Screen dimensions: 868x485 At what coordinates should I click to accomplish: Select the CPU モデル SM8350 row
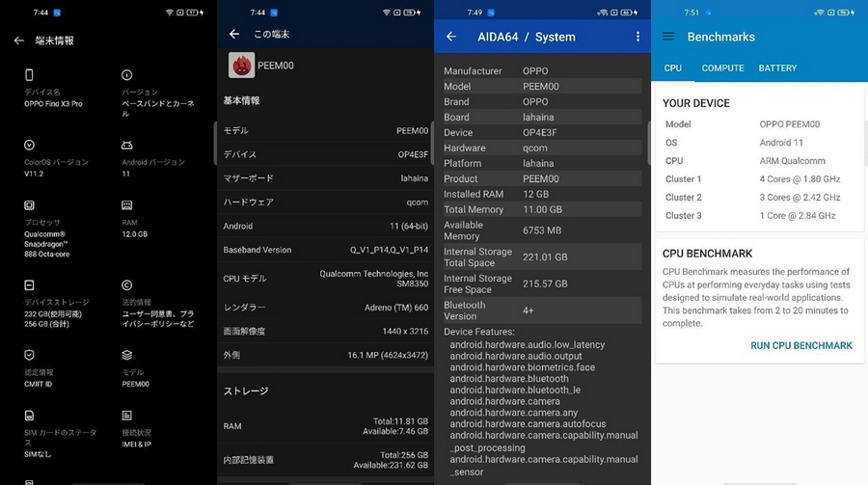[x=326, y=279]
